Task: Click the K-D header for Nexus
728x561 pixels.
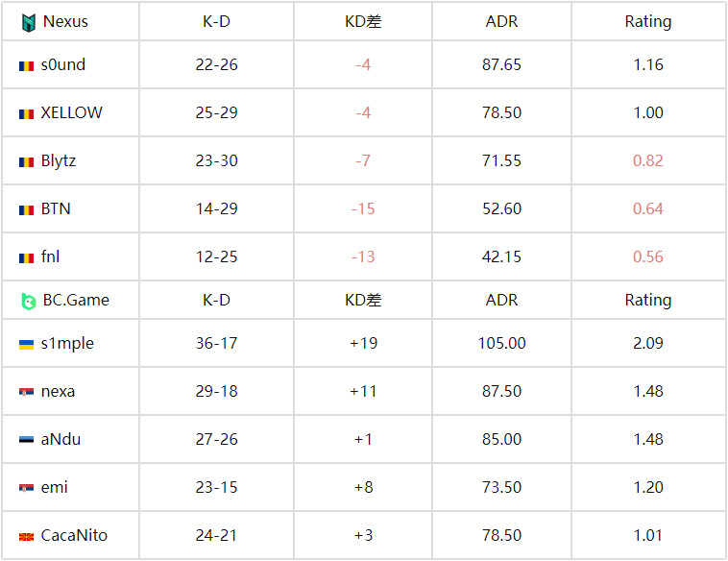Action: tap(216, 21)
